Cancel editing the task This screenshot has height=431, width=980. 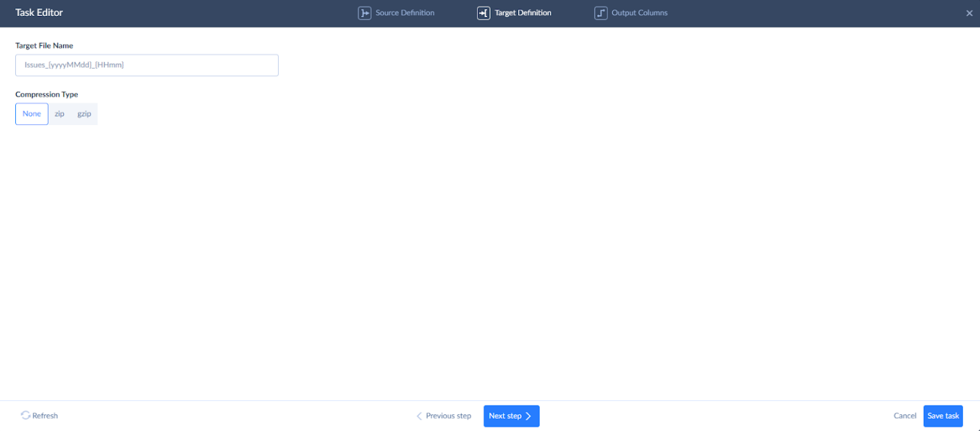click(x=905, y=416)
